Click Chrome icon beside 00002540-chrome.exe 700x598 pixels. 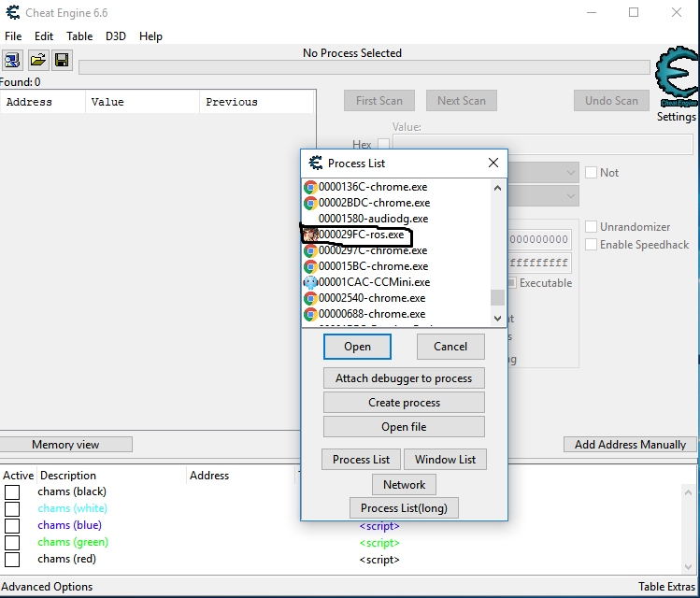coord(310,298)
